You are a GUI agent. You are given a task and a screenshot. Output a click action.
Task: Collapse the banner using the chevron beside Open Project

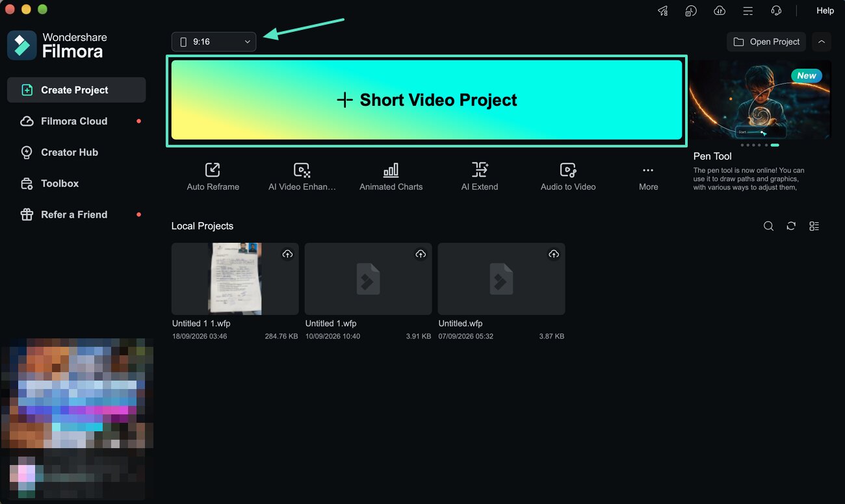(822, 42)
